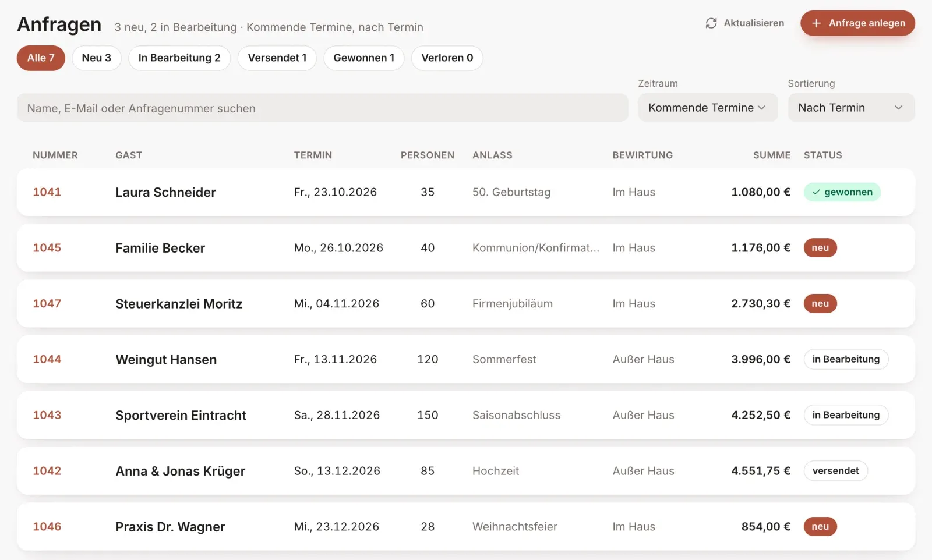Viewport: 932px width, 560px height.
Task: Click the neu badge in Steuerkanzlei Moritz row
Action: (x=820, y=304)
